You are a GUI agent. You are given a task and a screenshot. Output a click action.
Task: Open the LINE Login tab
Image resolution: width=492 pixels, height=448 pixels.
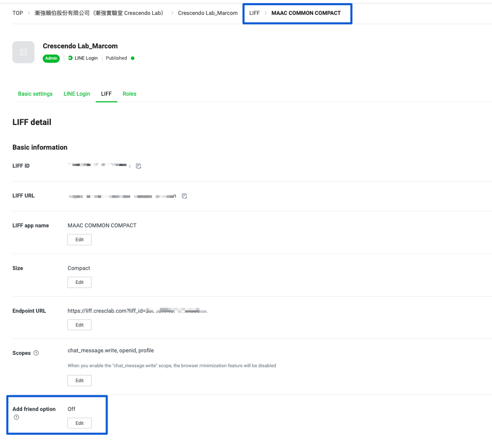77,94
